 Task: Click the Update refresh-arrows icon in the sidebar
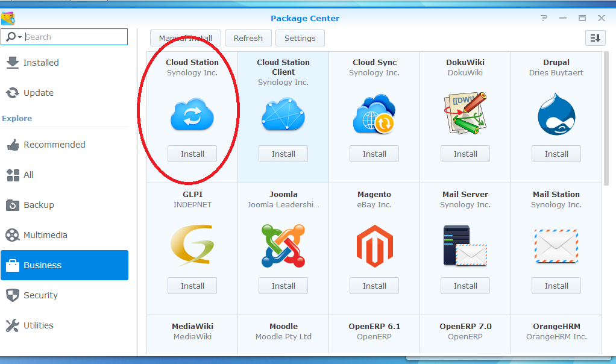pos(13,93)
